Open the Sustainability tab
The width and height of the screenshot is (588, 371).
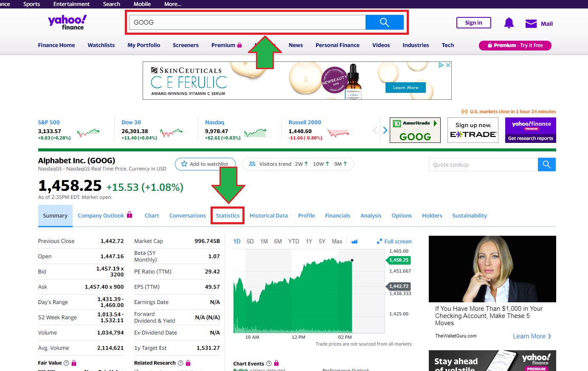point(470,215)
